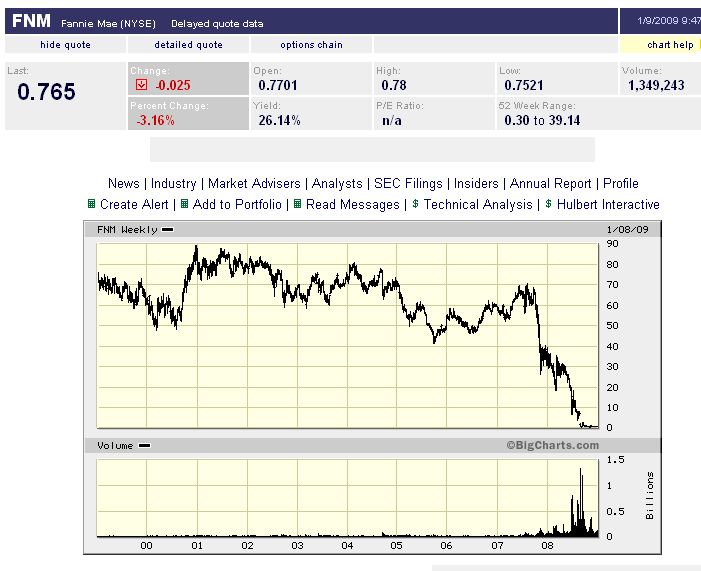Image resolution: width=701 pixels, height=571 pixels.
Task: Click the 00 year label on the chart axis
Action: (x=146, y=546)
